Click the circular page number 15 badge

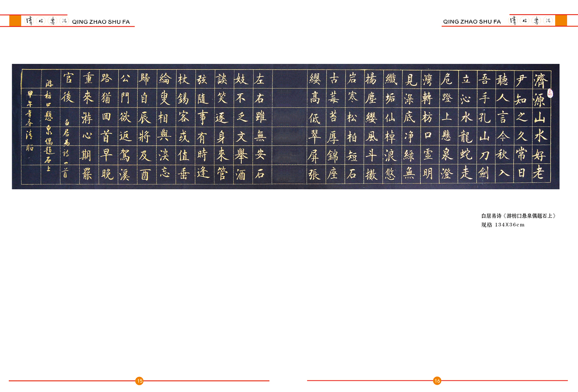point(139,381)
